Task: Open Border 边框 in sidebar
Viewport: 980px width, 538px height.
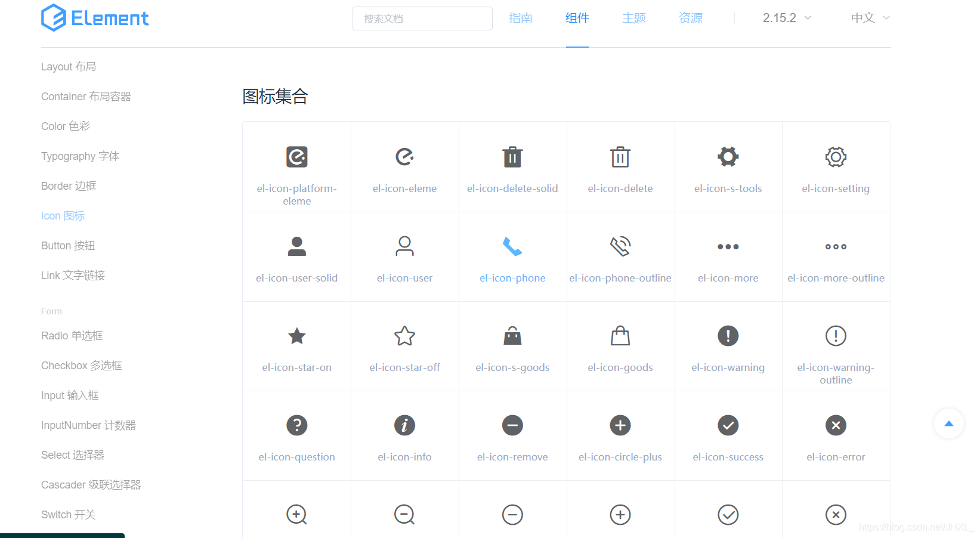Action: coord(69,186)
